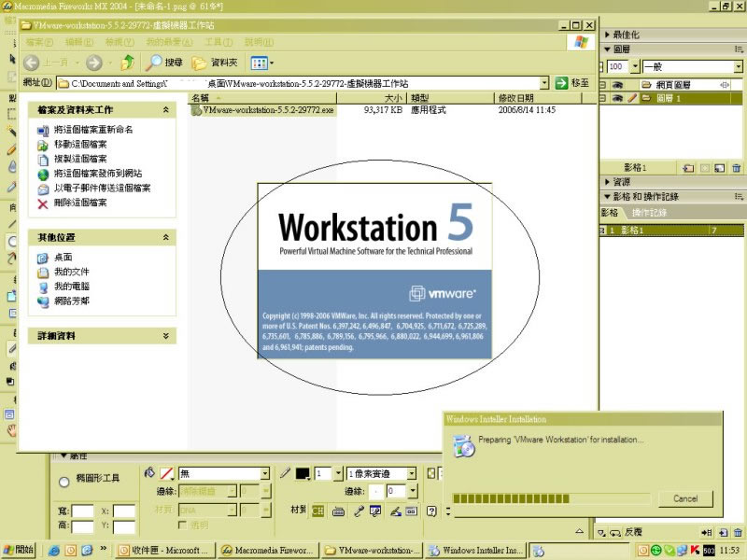This screenshot has width=747, height=560.
Task: Open the Tools (工具) menu in Explorer
Action: pos(218,42)
